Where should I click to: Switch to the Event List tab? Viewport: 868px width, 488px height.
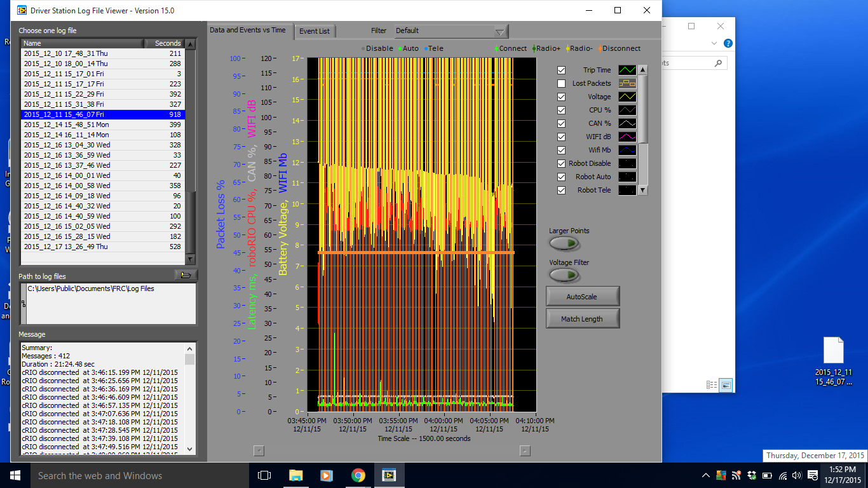[x=315, y=31]
